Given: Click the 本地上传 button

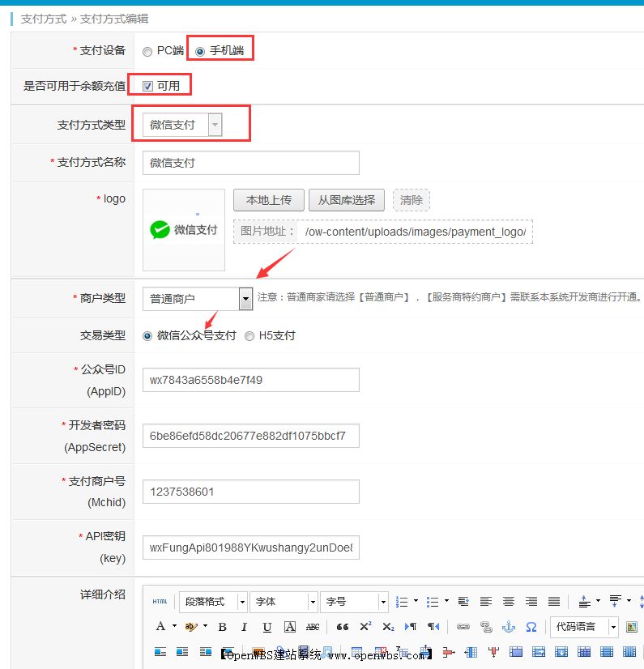Looking at the screenshot, I should 268,200.
